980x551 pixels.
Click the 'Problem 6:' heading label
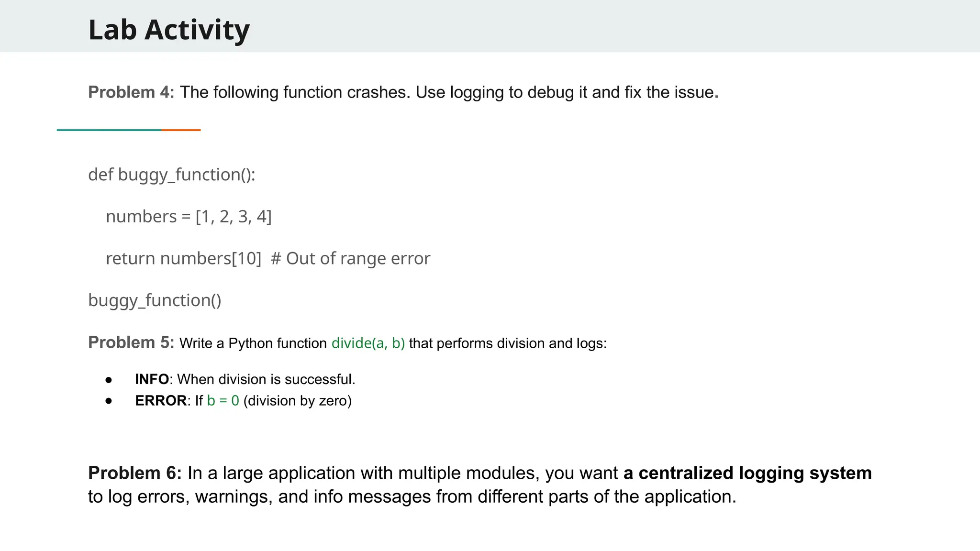135,473
